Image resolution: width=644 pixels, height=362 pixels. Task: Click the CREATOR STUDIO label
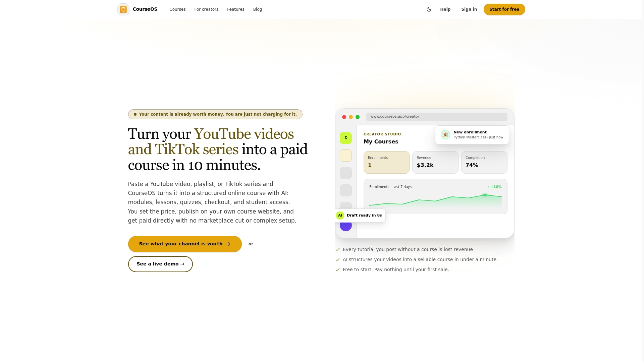click(382, 134)
